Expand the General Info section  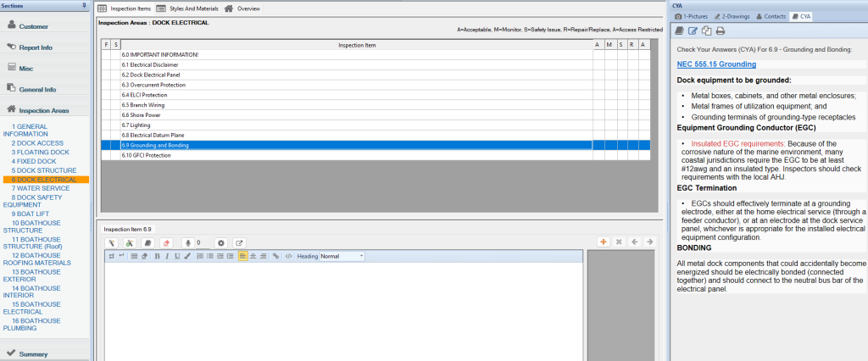[x=37, y=88]
